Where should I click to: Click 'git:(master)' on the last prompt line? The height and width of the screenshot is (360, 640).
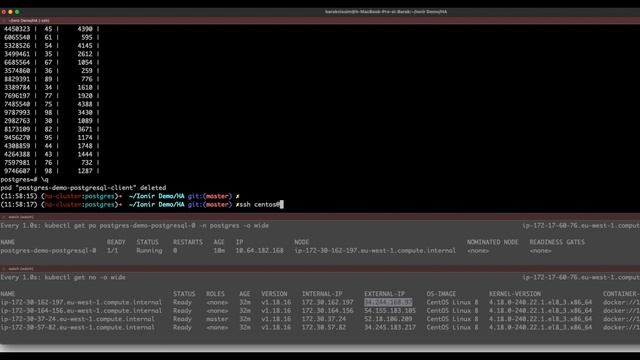tap(210, 204)
